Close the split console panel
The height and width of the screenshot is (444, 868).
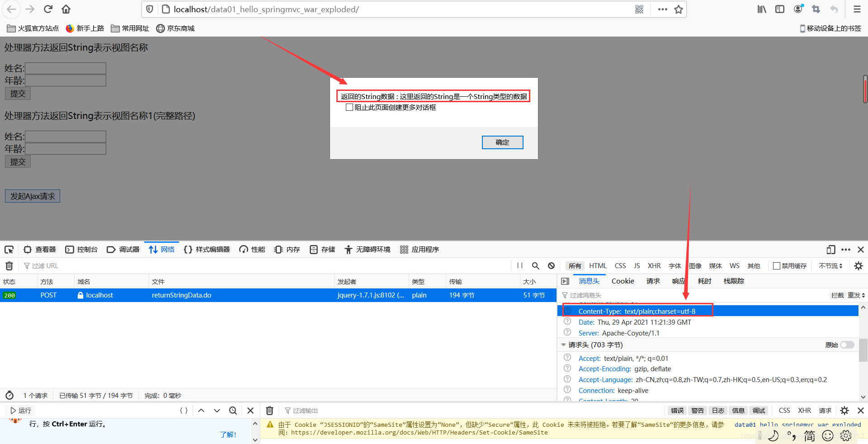(861, 411)
